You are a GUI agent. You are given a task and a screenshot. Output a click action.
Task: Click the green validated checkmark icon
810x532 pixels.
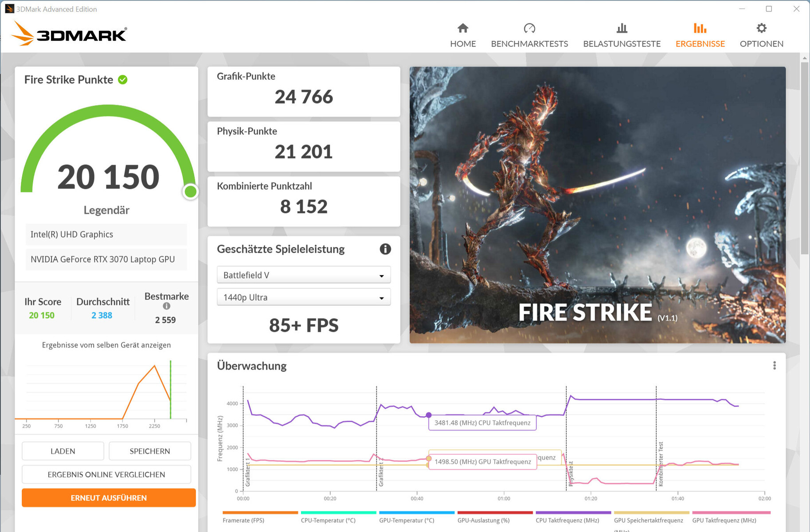pos(123,80)
